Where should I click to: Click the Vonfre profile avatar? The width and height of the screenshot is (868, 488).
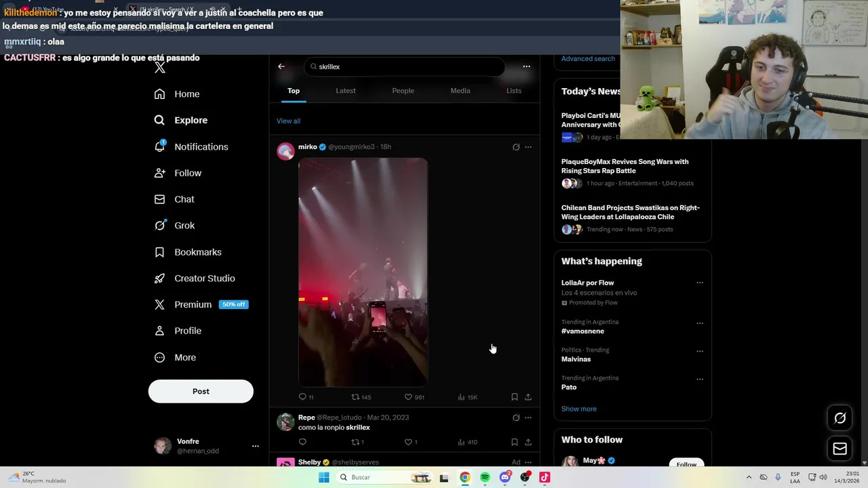[163, 446]
